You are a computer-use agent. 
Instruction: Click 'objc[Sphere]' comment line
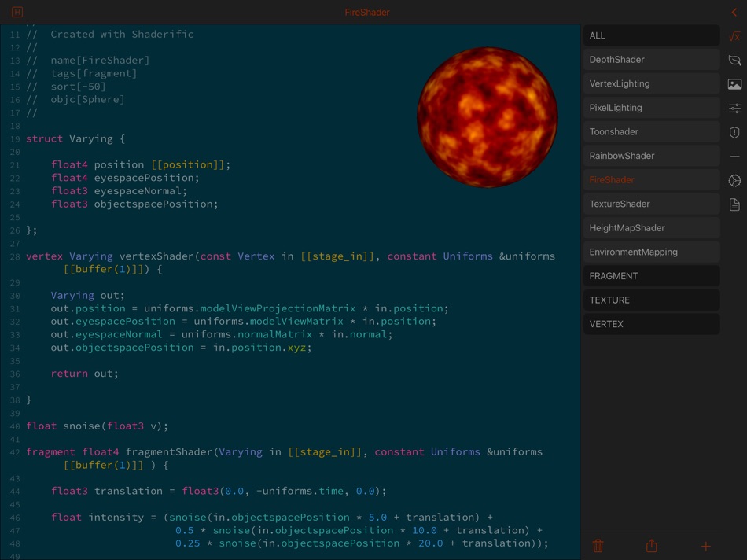tap(75, 100)
